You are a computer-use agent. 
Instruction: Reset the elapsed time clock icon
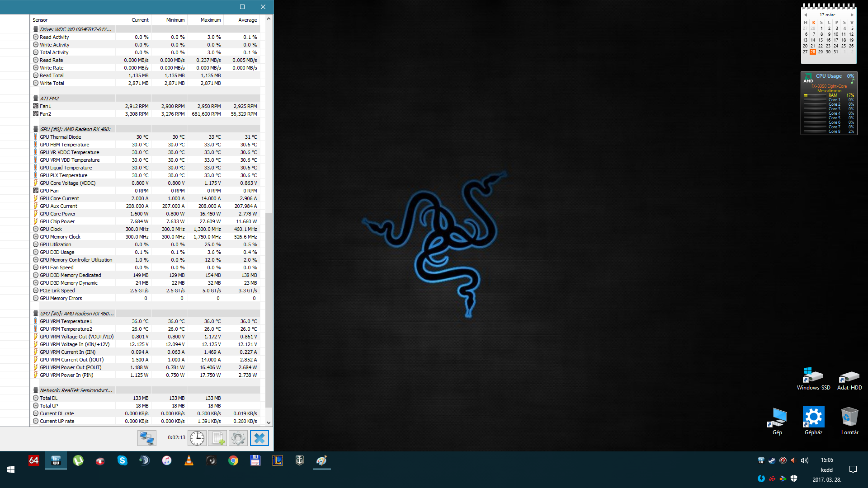coord(197,438)
